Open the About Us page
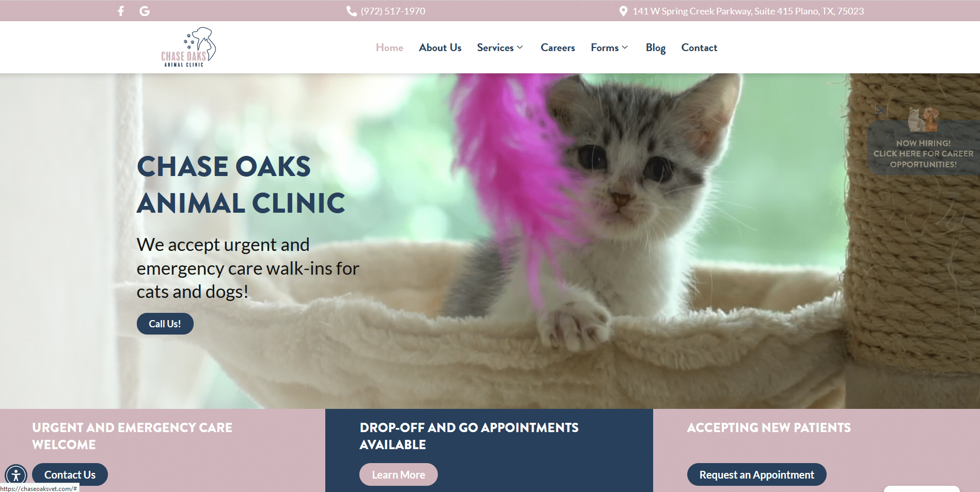The height and width of the screenshot is (492, 980). [440, 47]
